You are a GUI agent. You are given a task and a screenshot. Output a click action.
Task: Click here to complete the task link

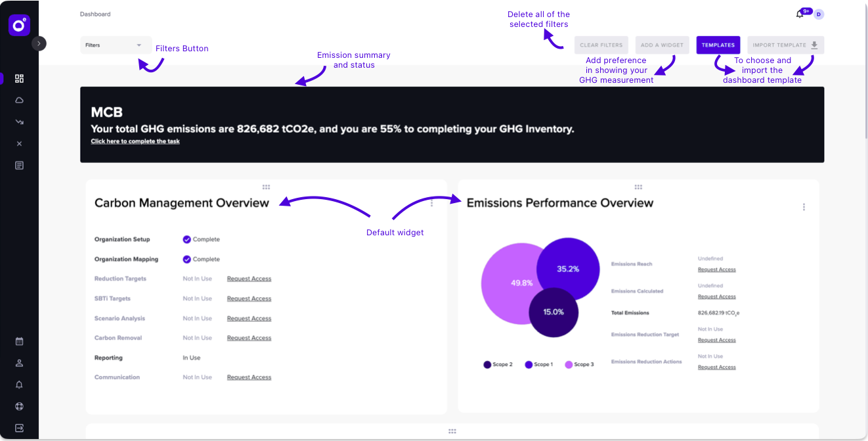point(135,141)
